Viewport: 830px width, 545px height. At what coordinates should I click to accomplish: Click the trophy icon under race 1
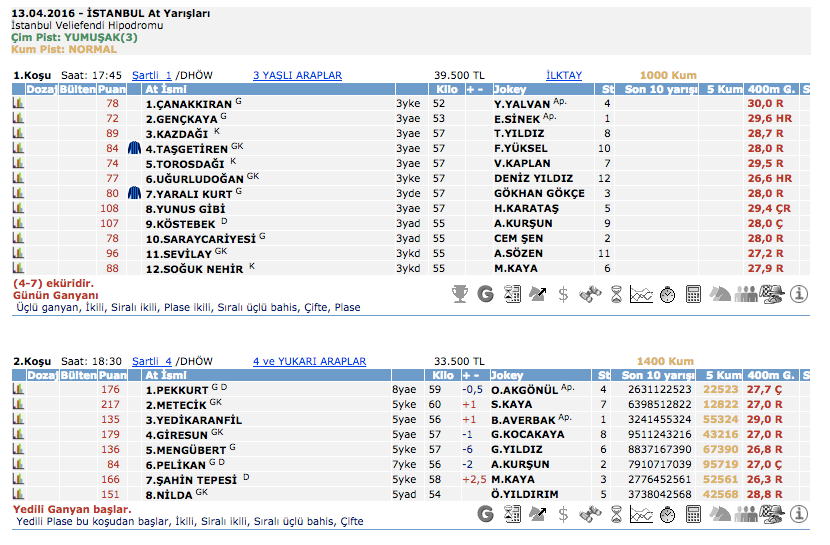click(x=460, y=294)
